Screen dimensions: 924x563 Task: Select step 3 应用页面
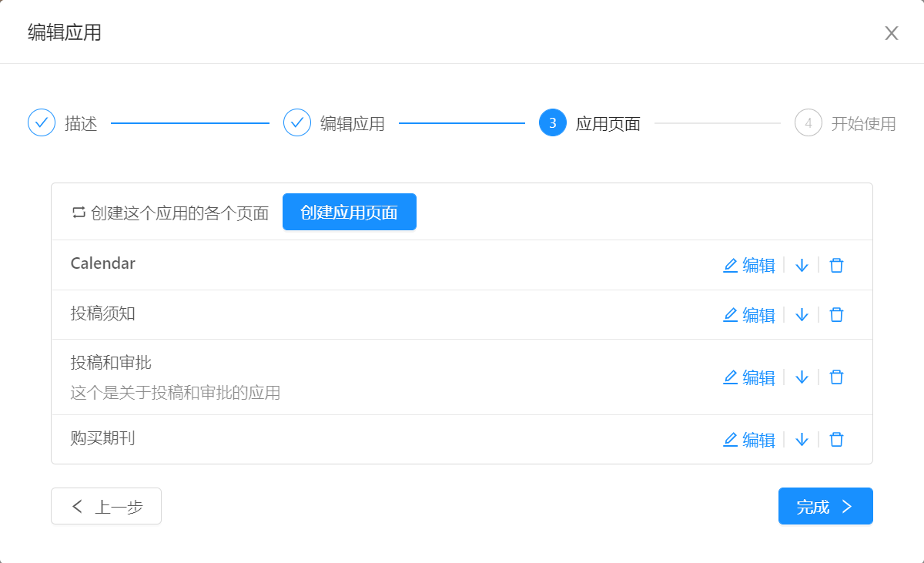[x=590, y=123]
